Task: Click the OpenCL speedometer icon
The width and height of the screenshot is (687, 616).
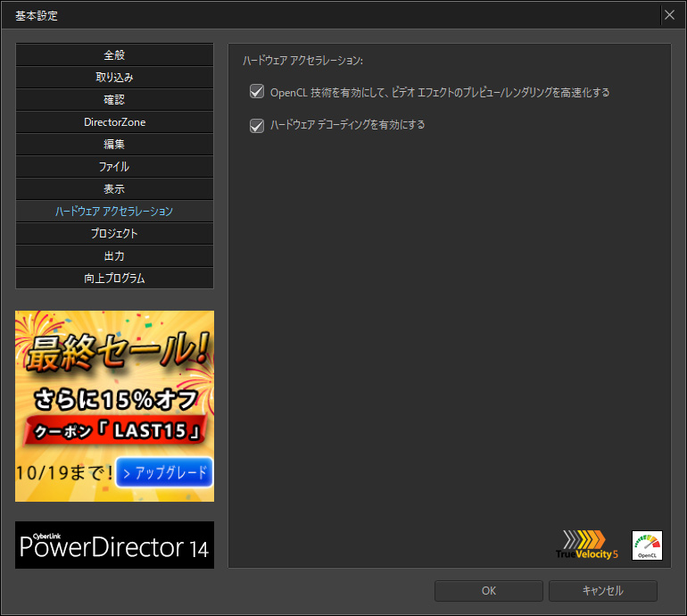Action: [647, 545]
